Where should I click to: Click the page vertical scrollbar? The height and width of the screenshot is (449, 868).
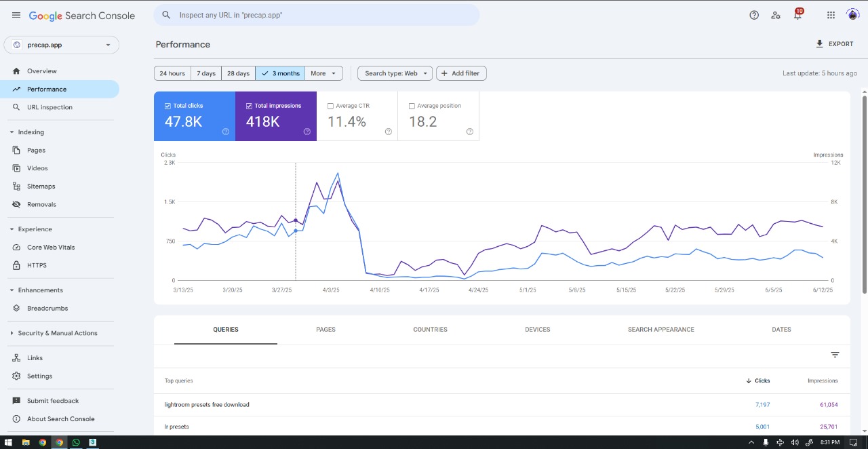[x=864, y=195]
